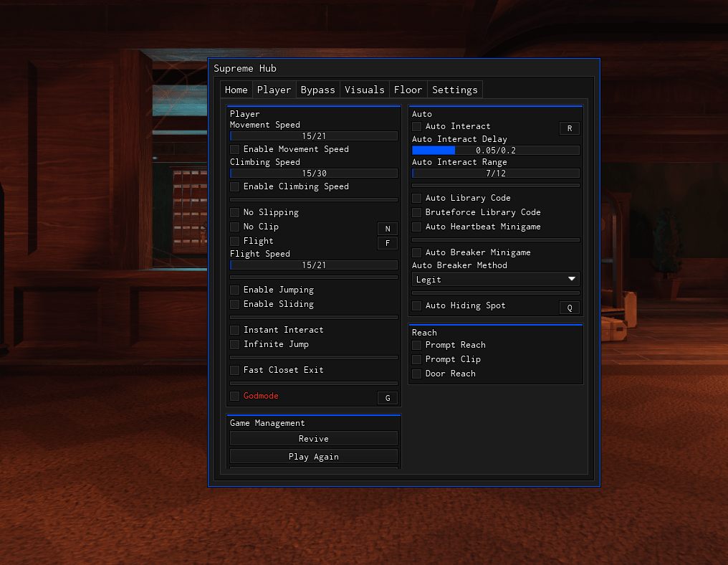Toggle the red Godmode checkbox
Viewport: 728px width, 565px height.
pyautogui.click(x=235, y=396)
